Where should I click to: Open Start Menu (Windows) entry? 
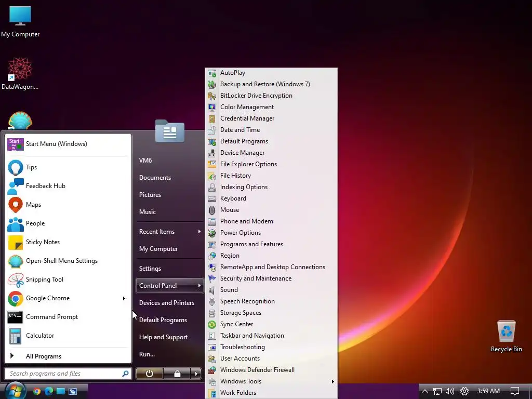[68, 144]
